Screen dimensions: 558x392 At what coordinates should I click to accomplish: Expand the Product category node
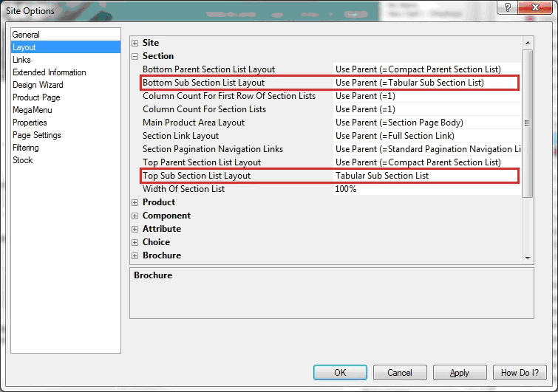point(135,202)
